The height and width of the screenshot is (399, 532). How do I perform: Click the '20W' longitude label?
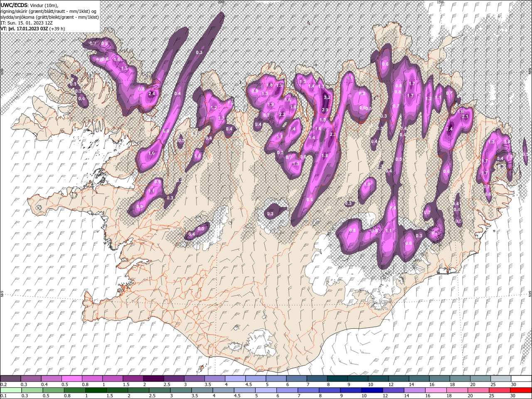(x=221, y=2)
